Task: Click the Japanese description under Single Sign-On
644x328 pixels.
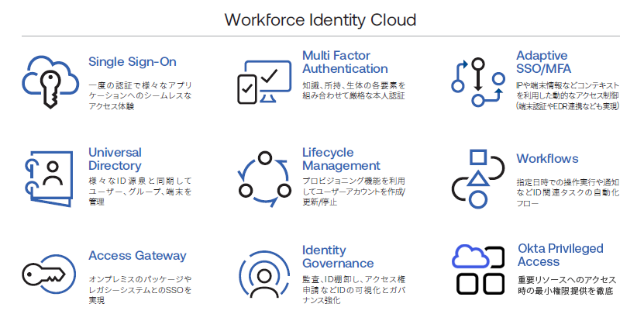Action: click(139, 95)
